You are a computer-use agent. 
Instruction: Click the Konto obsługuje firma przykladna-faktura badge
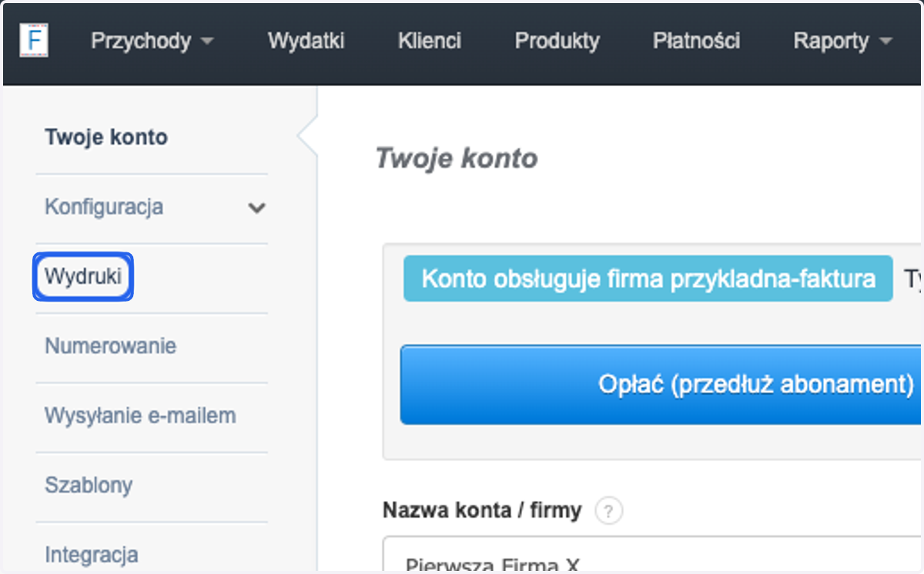click(648, 279)
